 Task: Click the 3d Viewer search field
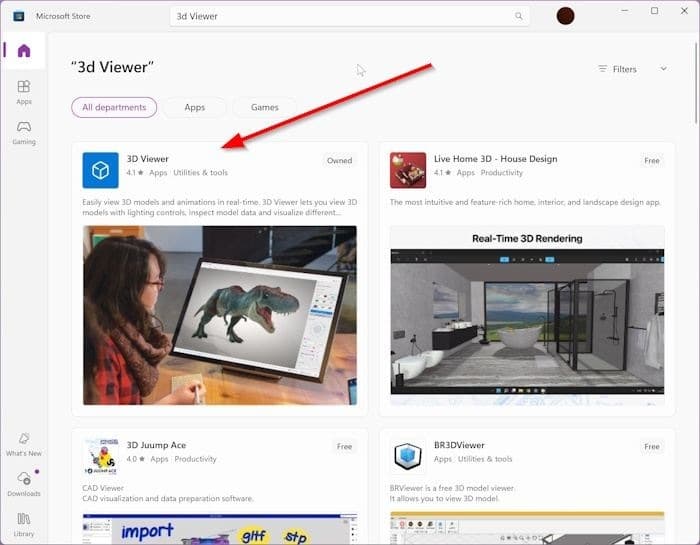pos(340,16)
